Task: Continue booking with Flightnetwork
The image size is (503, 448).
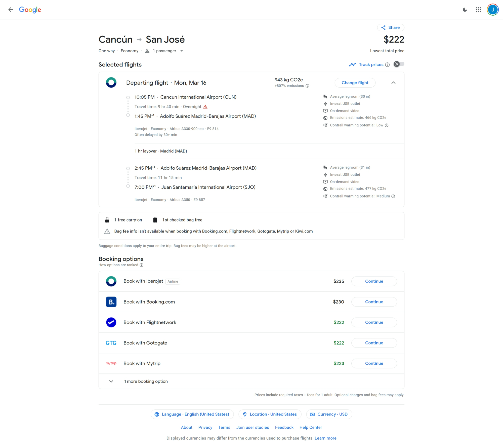Action: click(x=374, y=322)
